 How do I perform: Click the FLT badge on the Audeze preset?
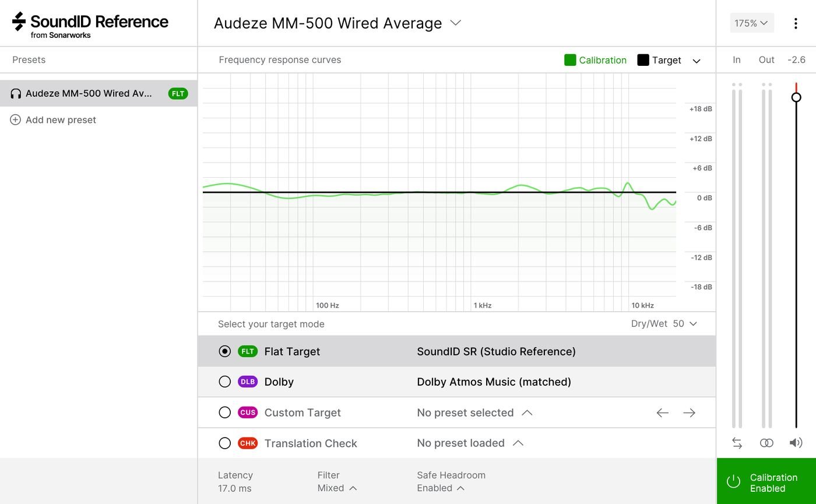click(x=178, y=93)
